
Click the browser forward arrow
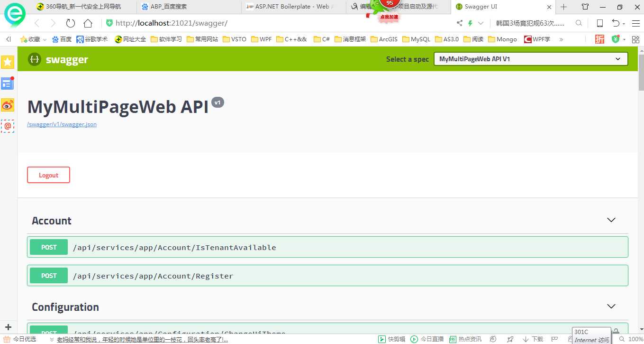(x=53, y=23)
